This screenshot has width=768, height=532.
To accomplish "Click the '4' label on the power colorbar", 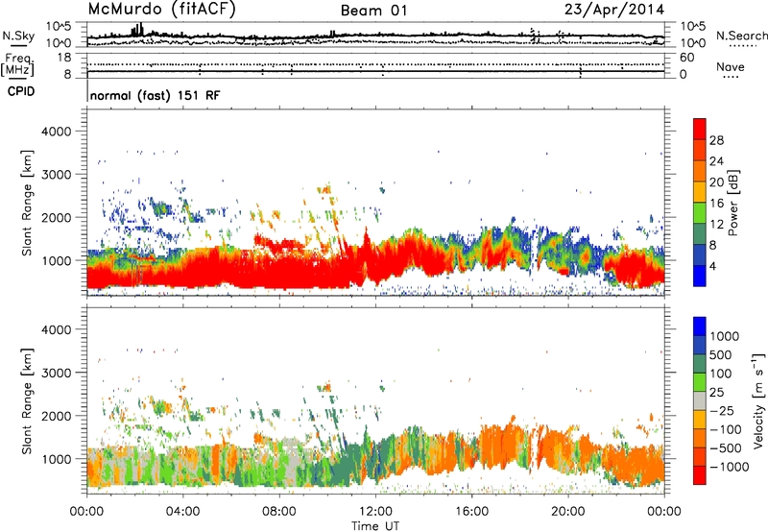I will 713,267.
